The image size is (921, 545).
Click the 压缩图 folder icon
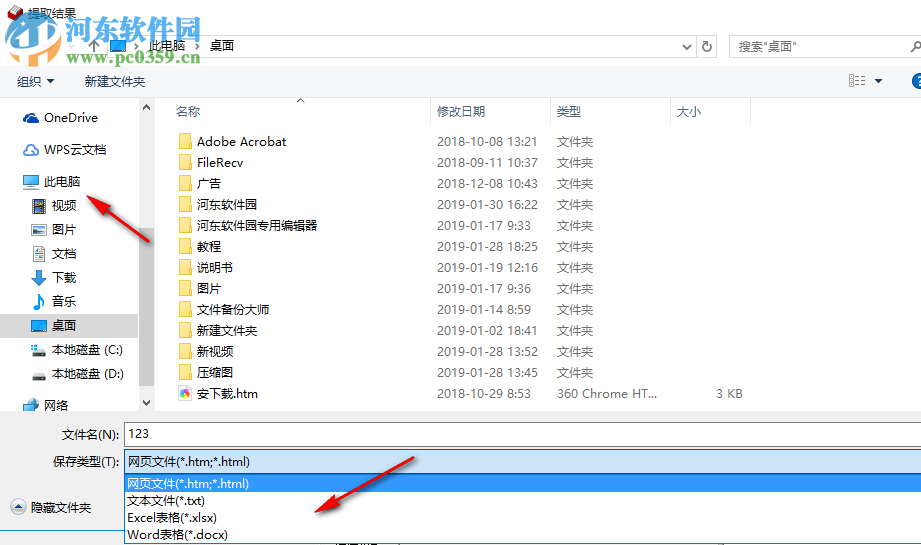click(x=185, y=372)
